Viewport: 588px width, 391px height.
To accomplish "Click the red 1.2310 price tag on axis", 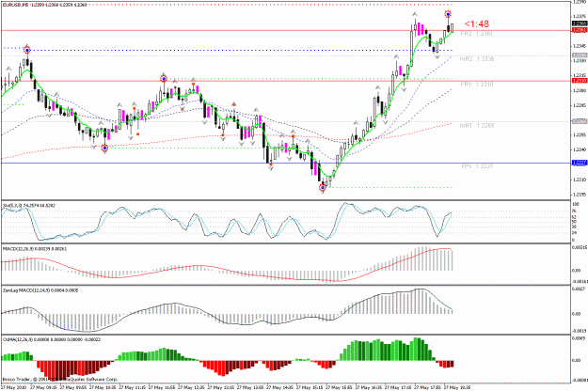I will coord(580,81).
